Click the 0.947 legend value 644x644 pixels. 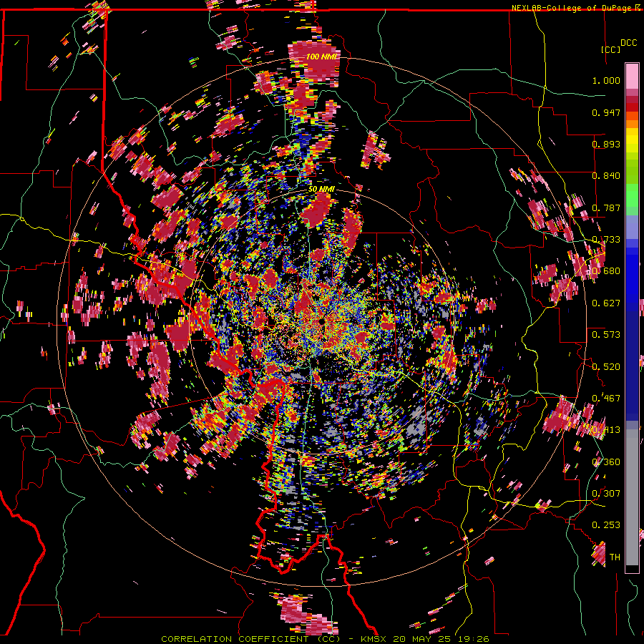pyautogui.click(x=606, y=112)
